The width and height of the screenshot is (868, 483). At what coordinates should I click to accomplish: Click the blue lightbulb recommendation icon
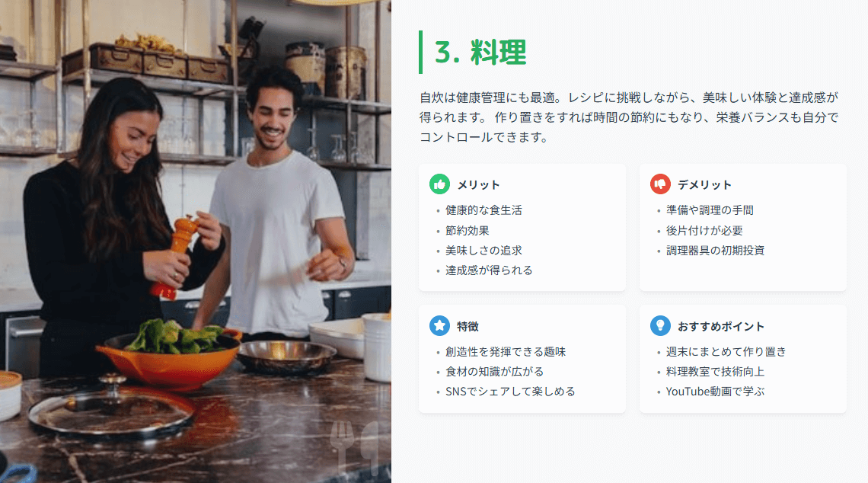660,326
